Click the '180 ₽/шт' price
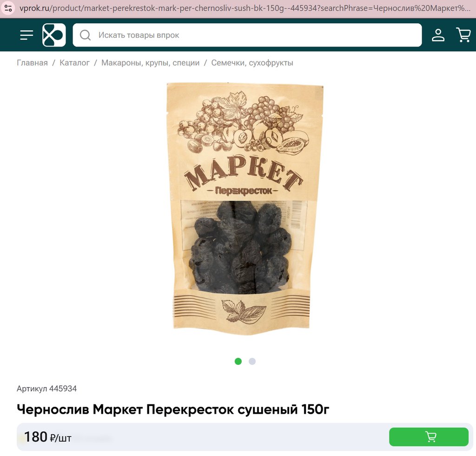476x456 pixels. coord(48,437)
